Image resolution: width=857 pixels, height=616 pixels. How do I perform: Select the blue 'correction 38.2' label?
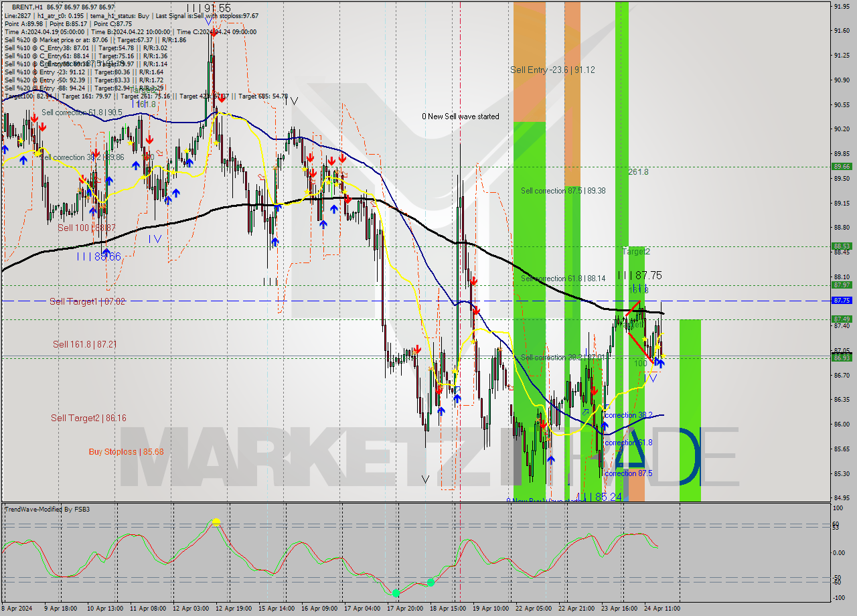(x=628, y=415)
